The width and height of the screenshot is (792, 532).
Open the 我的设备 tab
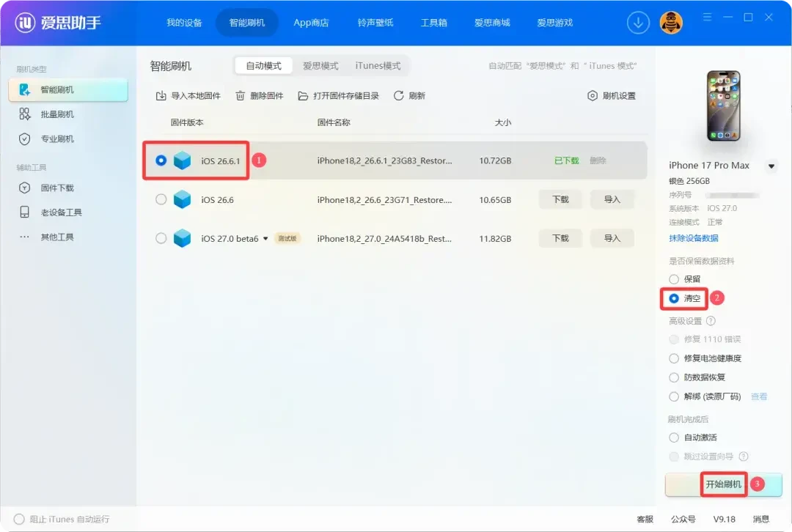tap(184, 23)
